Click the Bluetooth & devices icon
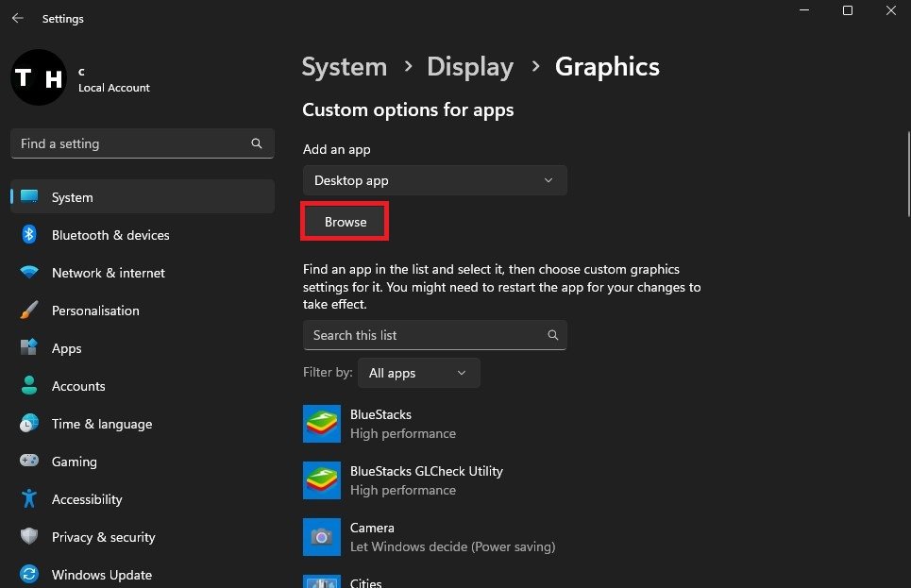This screenshot has height=588, width=911. (29, 235)
